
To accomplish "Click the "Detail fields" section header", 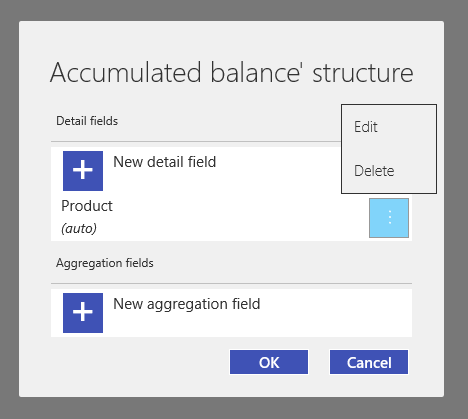I will [x=87, y=121].
